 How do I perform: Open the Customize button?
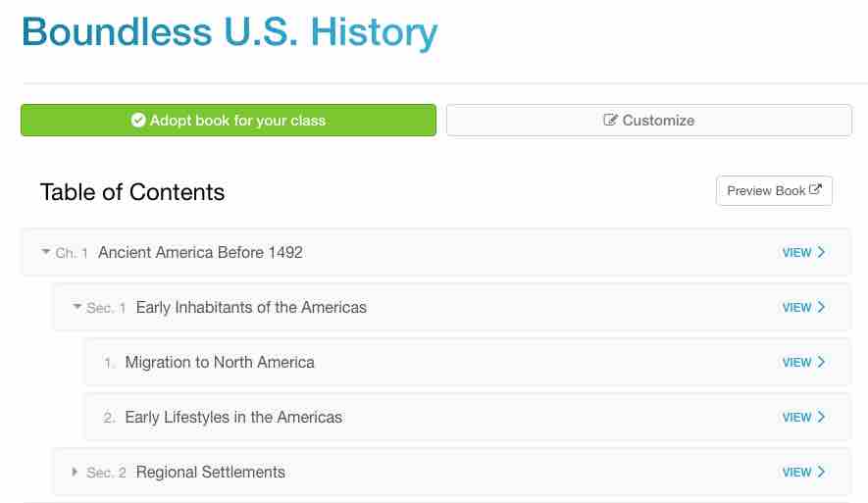[649, 121]
